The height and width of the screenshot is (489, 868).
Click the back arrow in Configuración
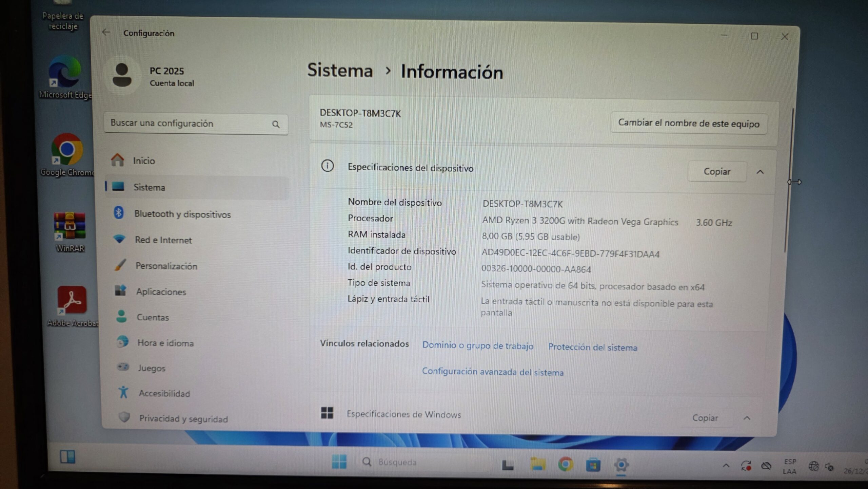pyautogui.click(x=106, y=32)
